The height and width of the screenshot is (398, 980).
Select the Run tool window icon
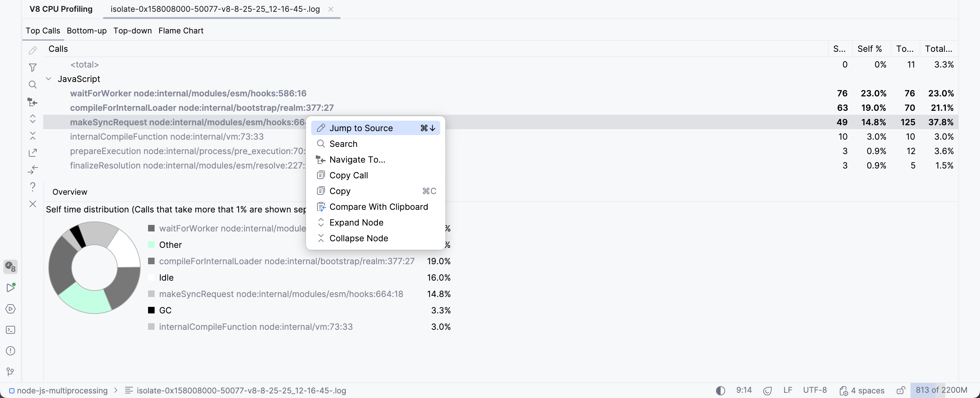pos(11,288)
